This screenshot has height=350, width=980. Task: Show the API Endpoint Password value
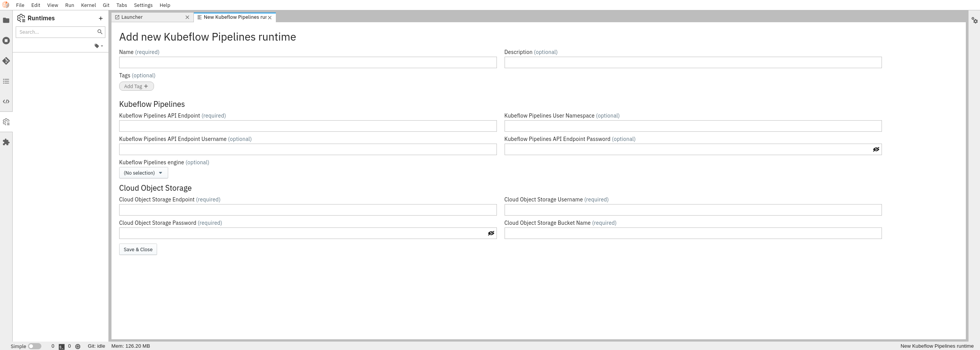(876, 149)
